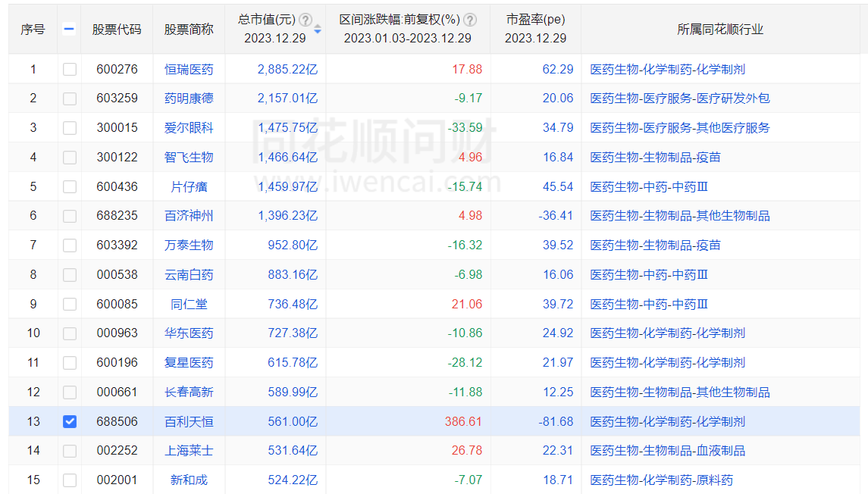
Task: Click price change value 21.06
Action: pyautogui.click(x=467, y=305)
